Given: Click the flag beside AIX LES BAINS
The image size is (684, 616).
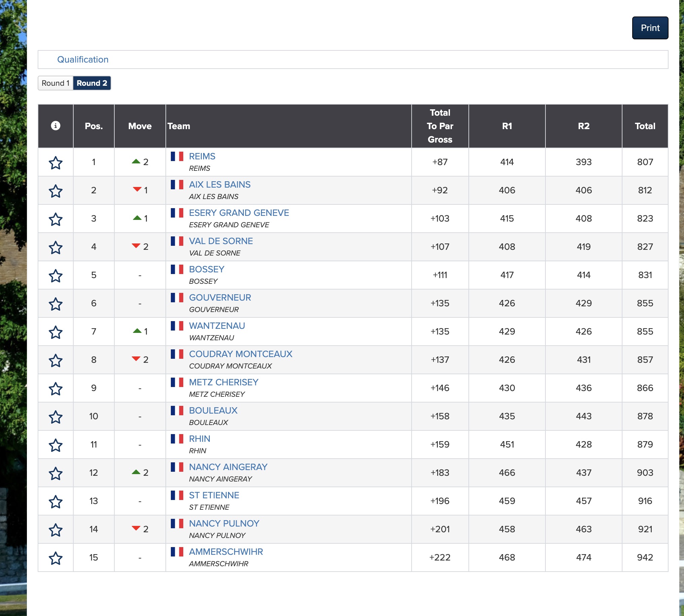Looking at the screenshot, I should coord(177,185).
